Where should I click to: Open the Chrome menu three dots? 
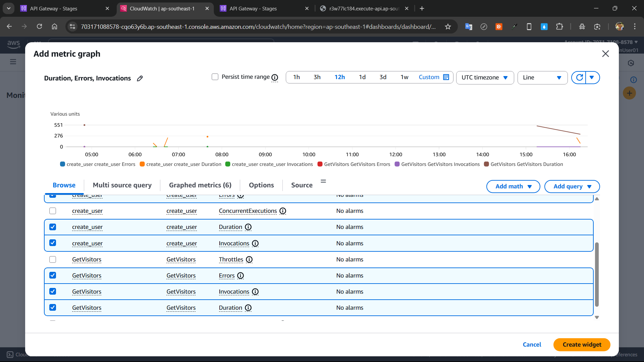point(635,26)
